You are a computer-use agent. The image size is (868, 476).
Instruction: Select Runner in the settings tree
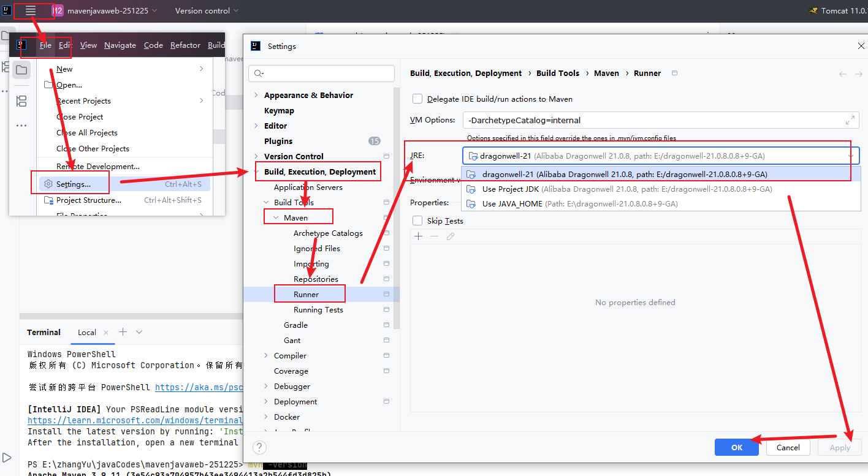pyautogui.click(x=321, y=294)
